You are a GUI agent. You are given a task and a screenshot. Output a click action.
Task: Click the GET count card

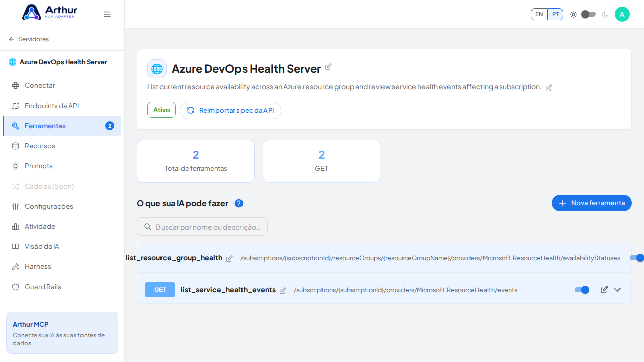click(321, 161)
